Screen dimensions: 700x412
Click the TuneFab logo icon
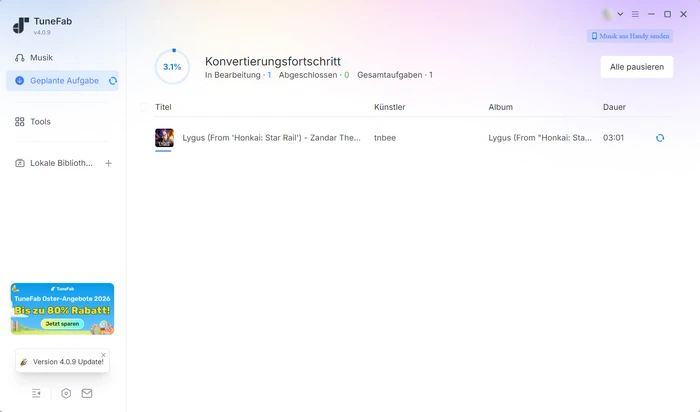(21, 25)
